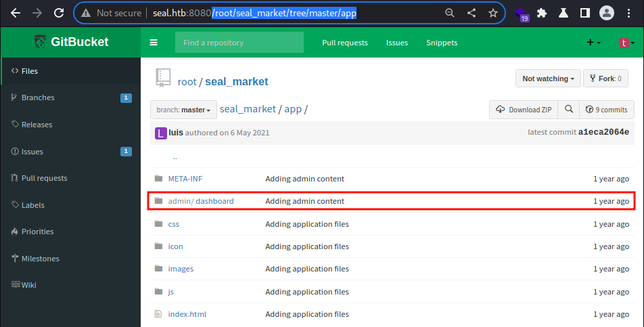The width and height of the screenshot is (644, 327).
Task: Open Issues in the sidebar
Action: [70, 152]
